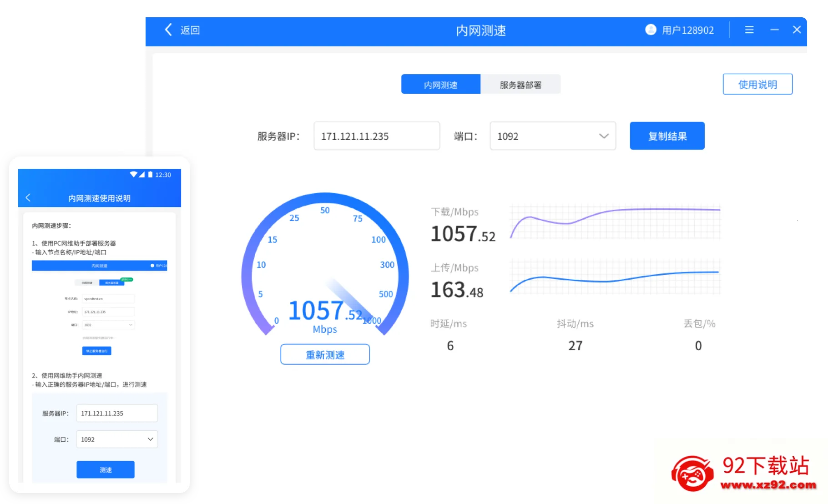Click 内网测速使用说明 mobile title
This screenshot has width=828, height=504.
coord(99,198)
